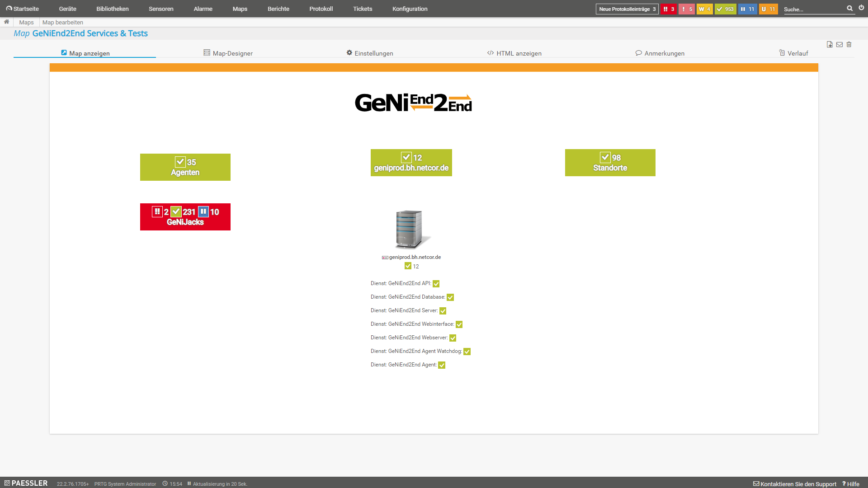The image size is (868, 488).
Task: Click the up check icon in GeNiJacks tile
Action: tap(176, 211)
